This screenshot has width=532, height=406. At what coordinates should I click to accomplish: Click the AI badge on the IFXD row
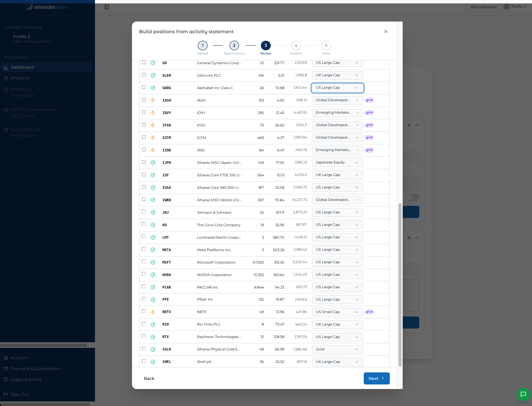click(x=369, y=125)
